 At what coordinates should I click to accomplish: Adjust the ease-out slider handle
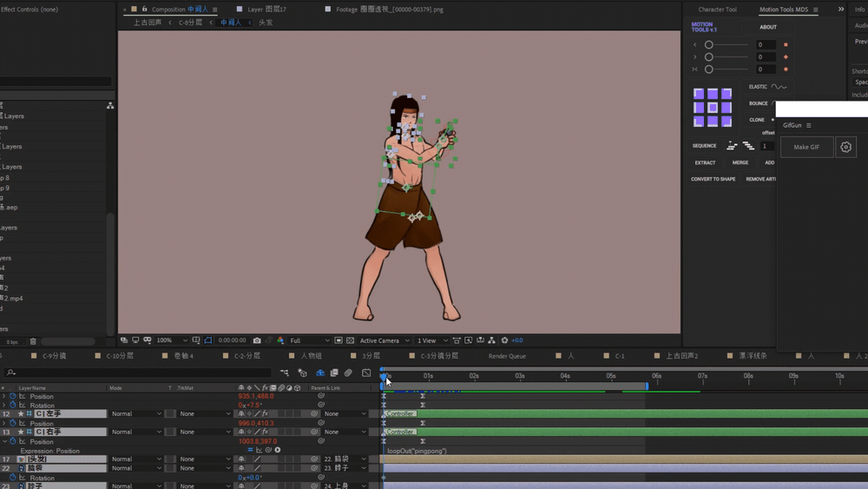pyautogui.click(x=708, y=57)
